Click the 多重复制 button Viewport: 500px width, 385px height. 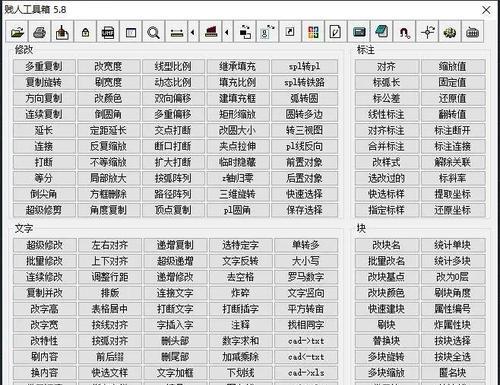[x=44, y=66]
